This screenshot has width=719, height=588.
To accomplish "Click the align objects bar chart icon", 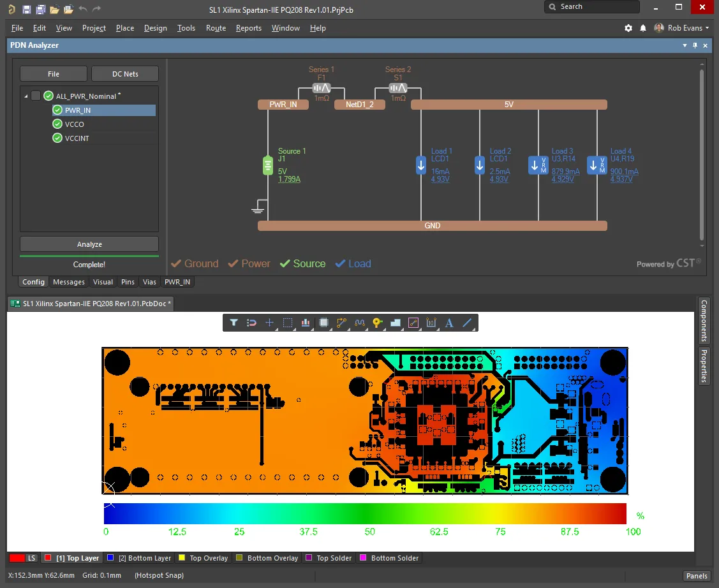I will (x=306, y=323).
